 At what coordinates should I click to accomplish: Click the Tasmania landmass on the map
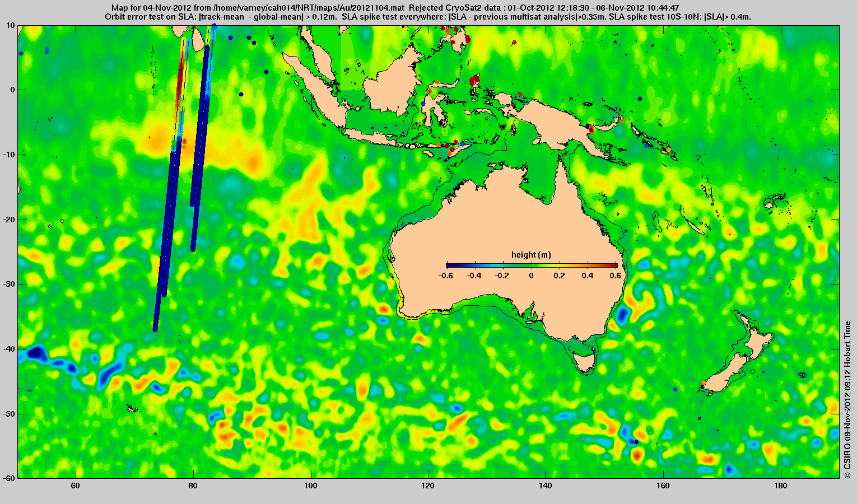[585, 363]
